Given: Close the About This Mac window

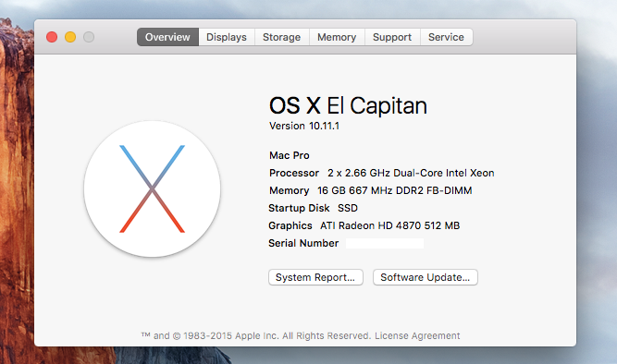Looking at the screenshot, I should (52, 37).
